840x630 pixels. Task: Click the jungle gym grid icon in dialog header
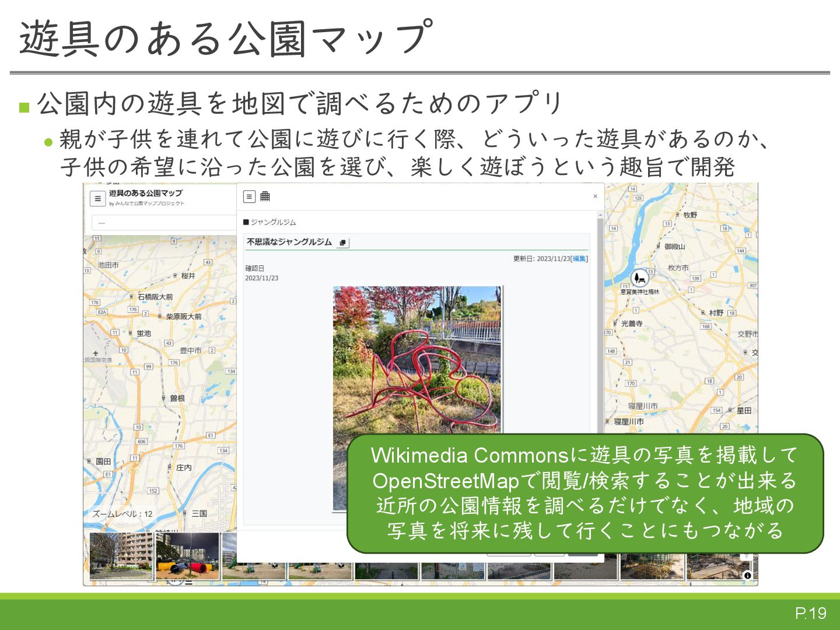(265, 197)
